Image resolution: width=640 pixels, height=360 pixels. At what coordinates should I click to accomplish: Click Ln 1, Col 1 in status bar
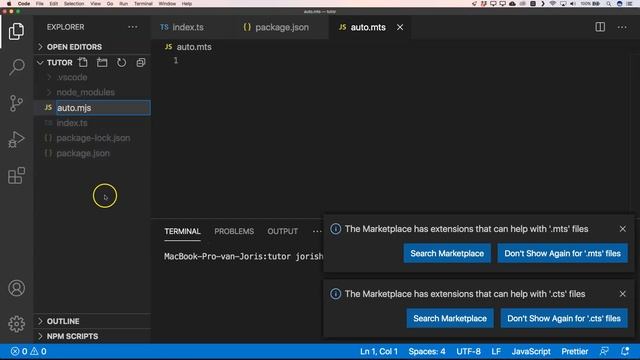pos(379,351)
